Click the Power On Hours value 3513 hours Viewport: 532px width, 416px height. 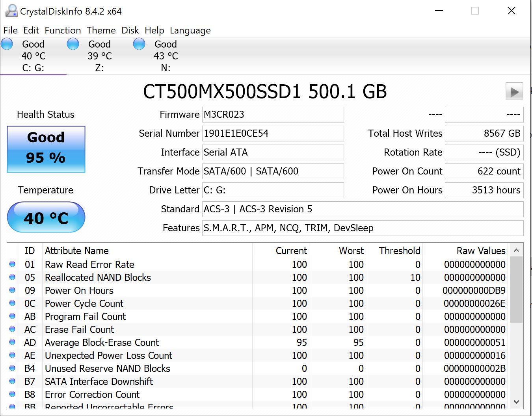(484, 190)
